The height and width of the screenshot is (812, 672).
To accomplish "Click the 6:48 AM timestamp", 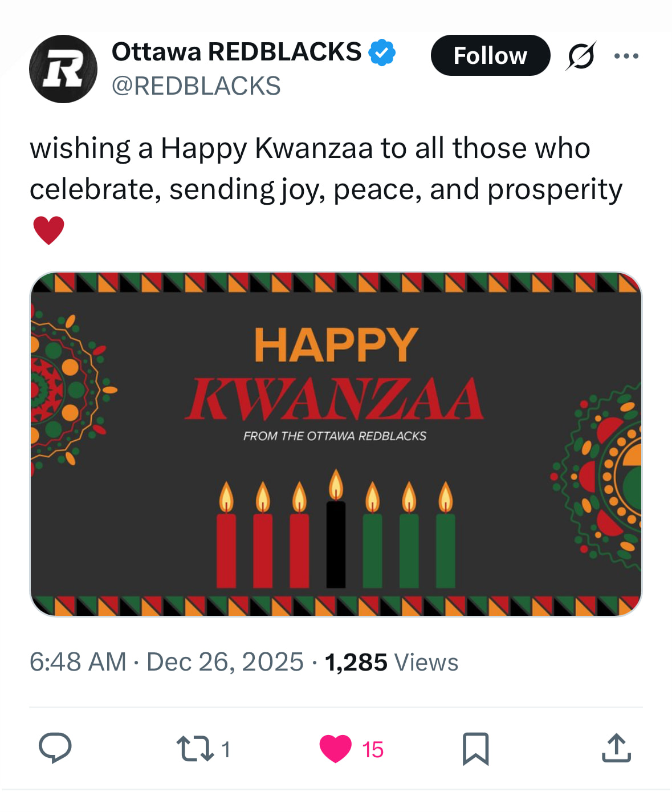I will (x=78, y=662).
